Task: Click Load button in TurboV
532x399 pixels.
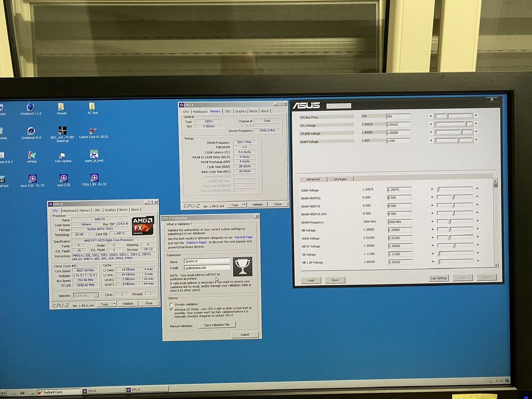Action: [311, 280]
